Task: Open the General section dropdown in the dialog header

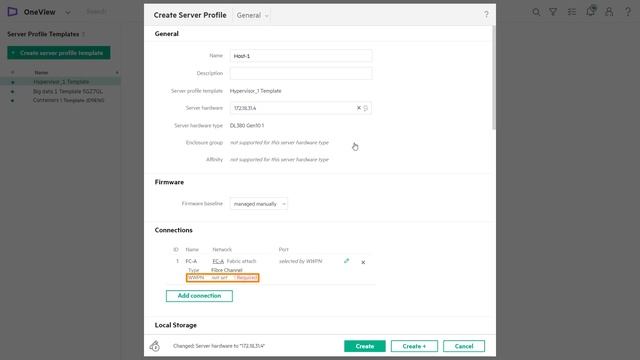Action: coord(252,16)
